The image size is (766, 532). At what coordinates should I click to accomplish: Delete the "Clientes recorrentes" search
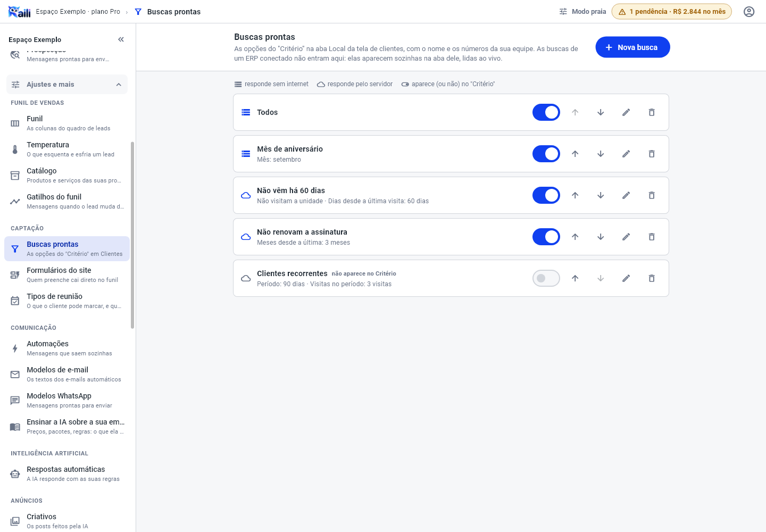652,278
